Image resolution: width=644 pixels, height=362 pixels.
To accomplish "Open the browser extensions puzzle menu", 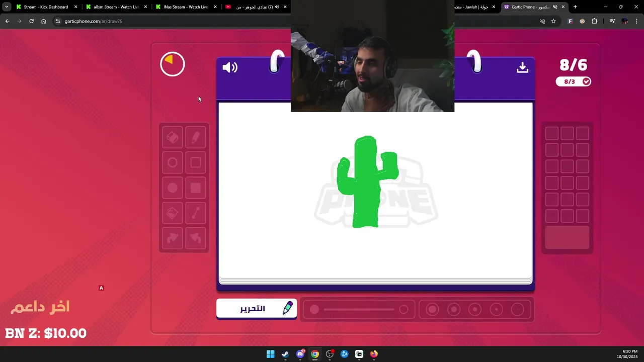I will point(594,21).
